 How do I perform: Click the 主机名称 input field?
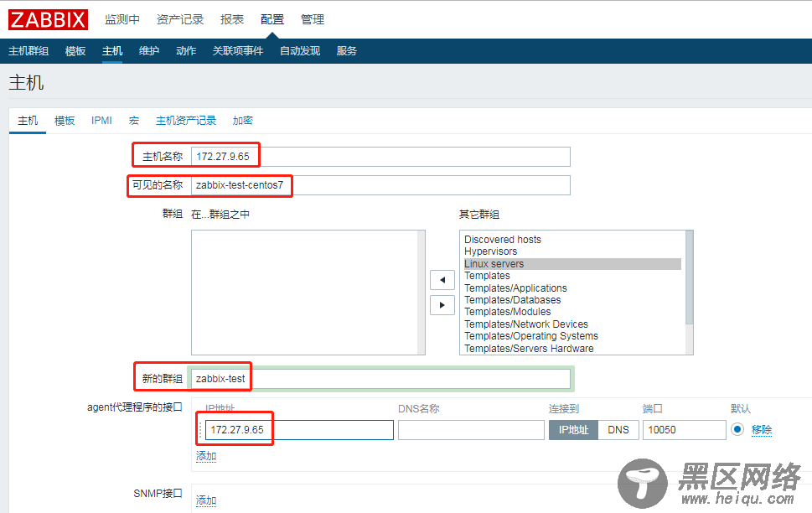[x=380, y=157]
